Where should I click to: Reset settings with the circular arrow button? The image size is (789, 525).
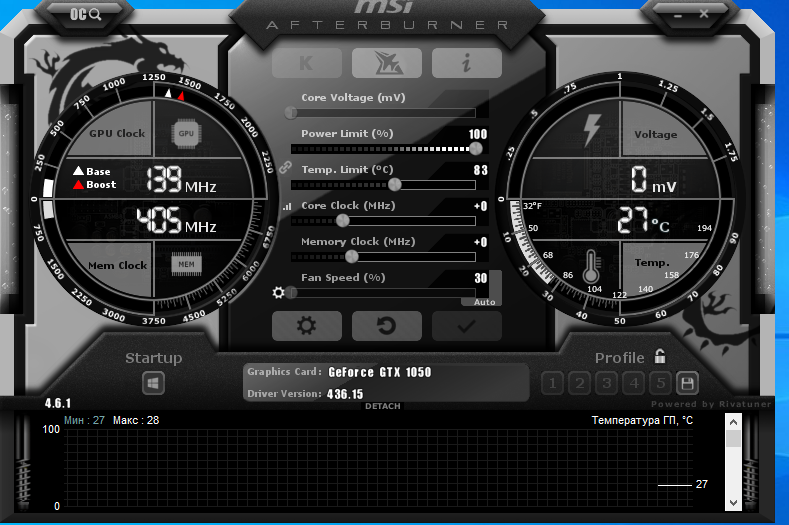(x=386, y=326)
